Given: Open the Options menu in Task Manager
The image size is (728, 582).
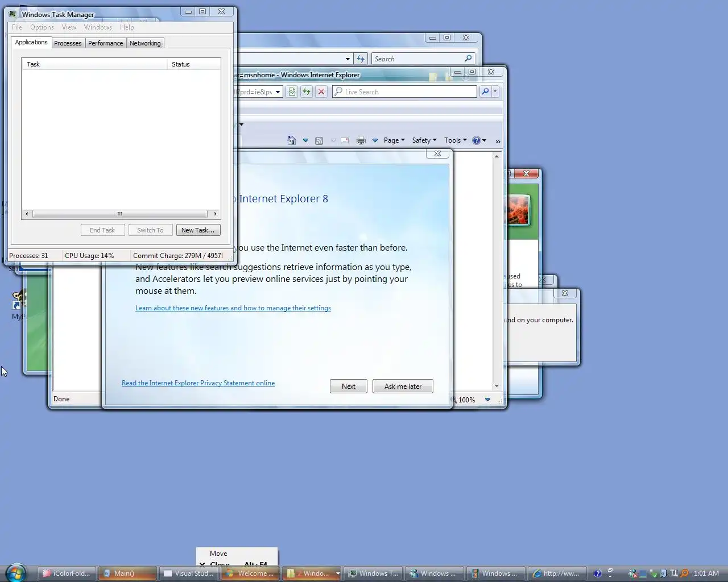Looking at the screenshot, I should point(42,27).
